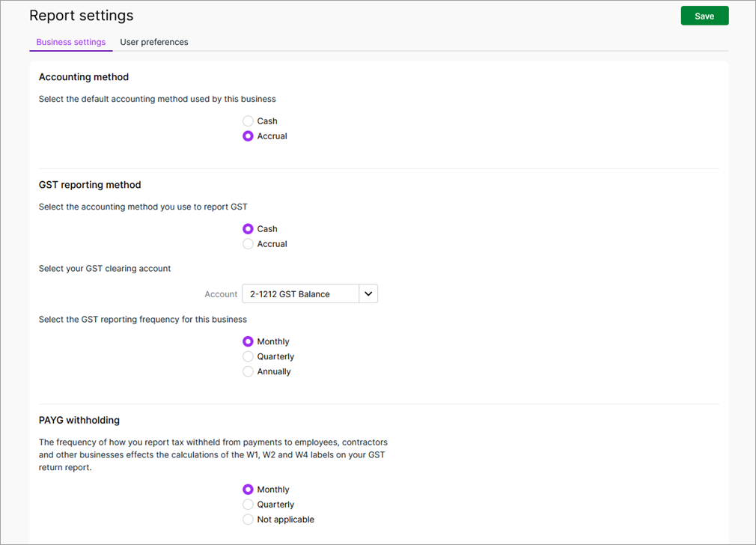Select Cash under Accounting method
Viewport: 756px width, 545px height.
[248, 121]
